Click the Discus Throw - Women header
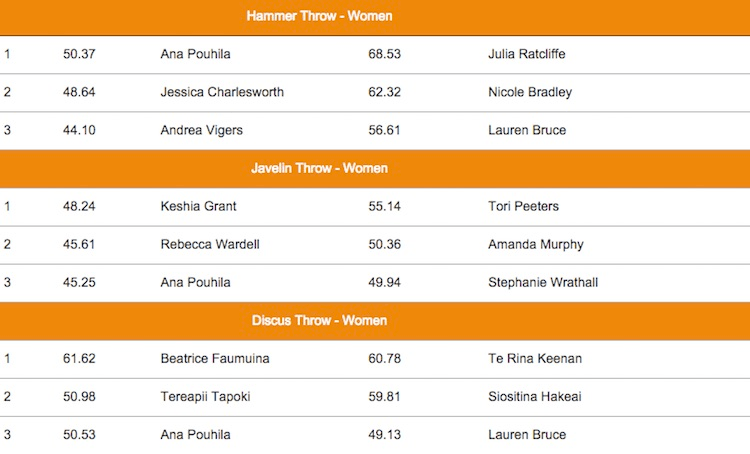 point(319,320)
